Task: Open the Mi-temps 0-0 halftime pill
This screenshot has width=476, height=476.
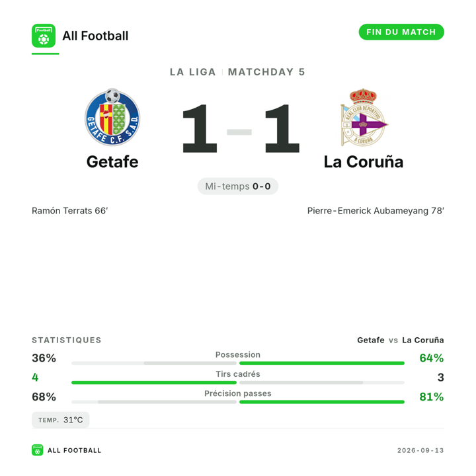Action: (x=238, y=186)
